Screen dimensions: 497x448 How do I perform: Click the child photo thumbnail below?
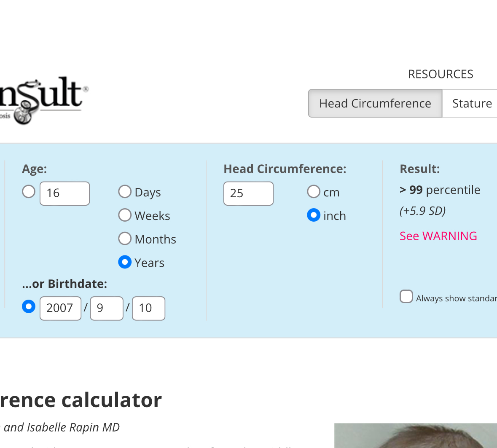[x=416, y=435]
